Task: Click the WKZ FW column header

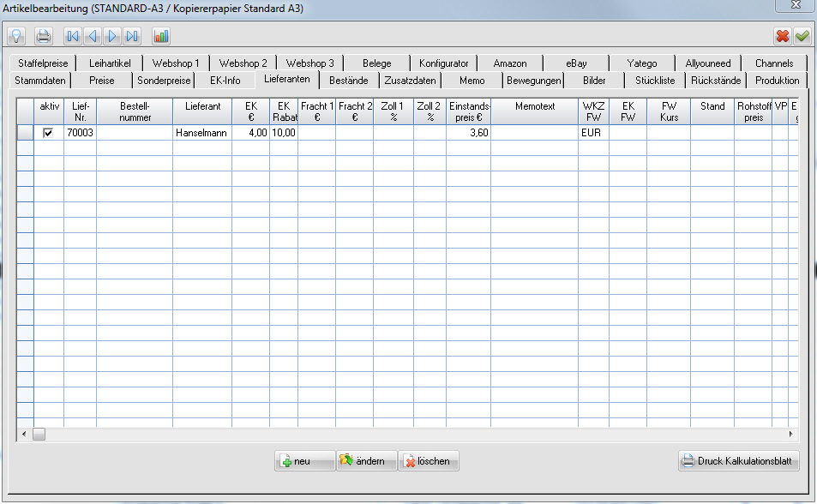Action: point(593,111)
